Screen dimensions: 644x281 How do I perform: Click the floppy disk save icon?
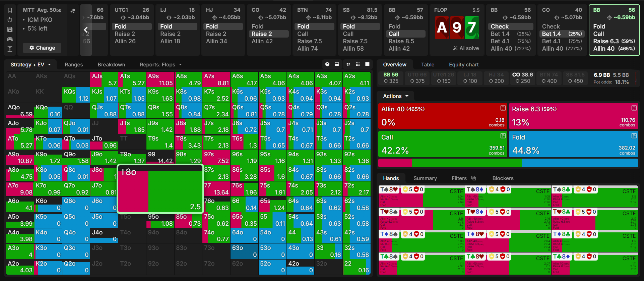click(10, 30)
